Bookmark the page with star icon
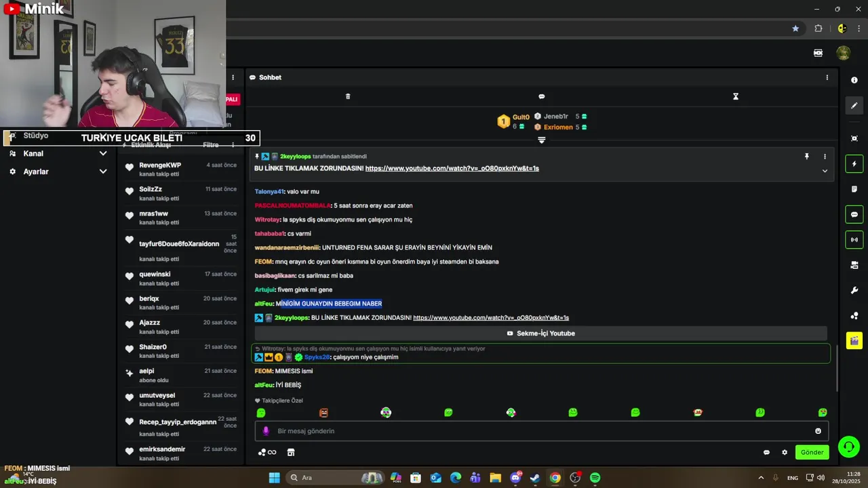The image size is (868, 488). click(795, 28)
